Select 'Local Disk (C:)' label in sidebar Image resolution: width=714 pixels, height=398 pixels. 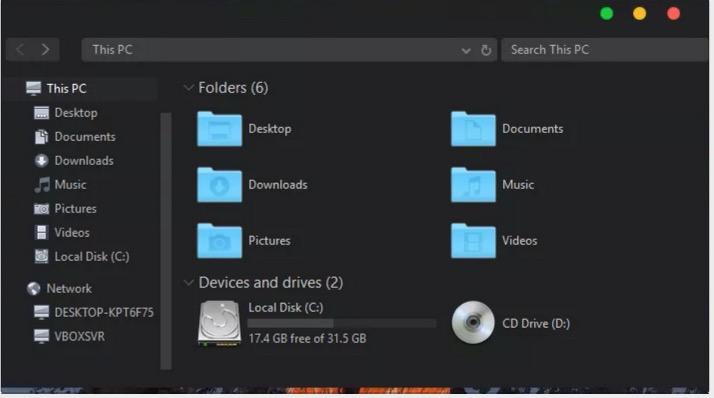click(92, 257)
